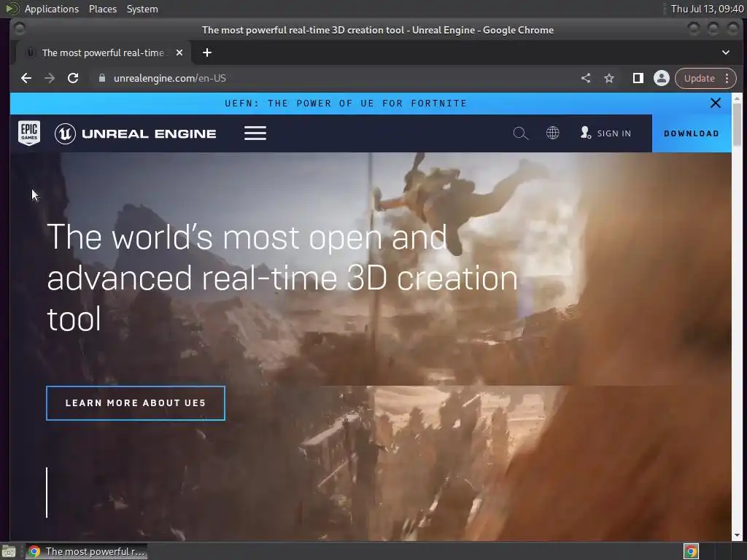Reload the current page

point(73,78)
